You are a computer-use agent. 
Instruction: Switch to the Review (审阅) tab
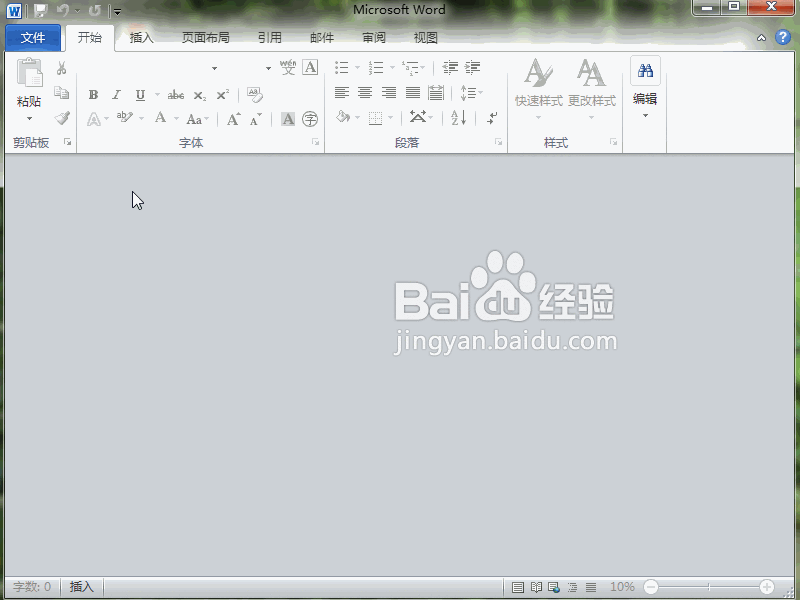click(x=374, y=38)
